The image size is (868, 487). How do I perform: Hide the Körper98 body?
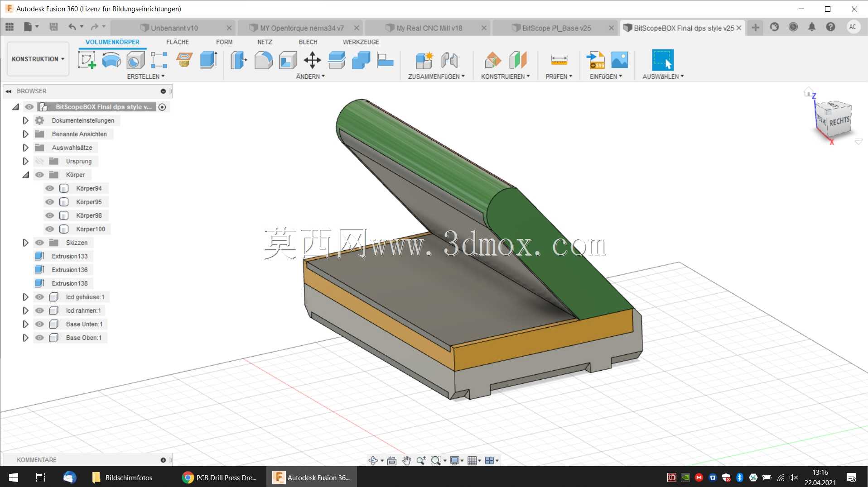coord(50,215)
